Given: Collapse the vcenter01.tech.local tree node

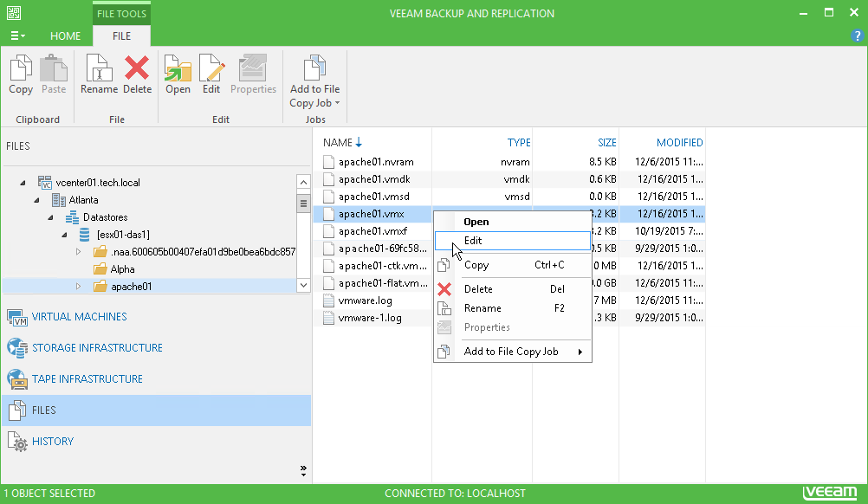Looking at the screenshot, I should pos(23,183).
